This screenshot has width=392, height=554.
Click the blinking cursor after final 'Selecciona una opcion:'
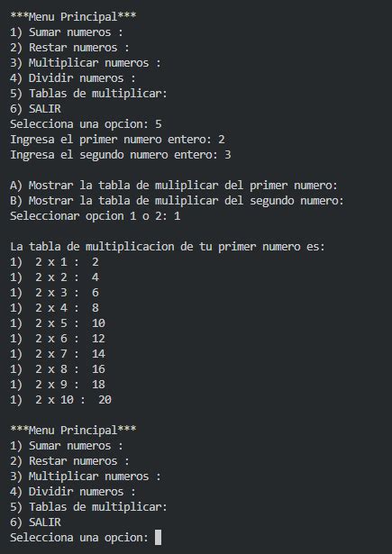click(x=158, y=538)
